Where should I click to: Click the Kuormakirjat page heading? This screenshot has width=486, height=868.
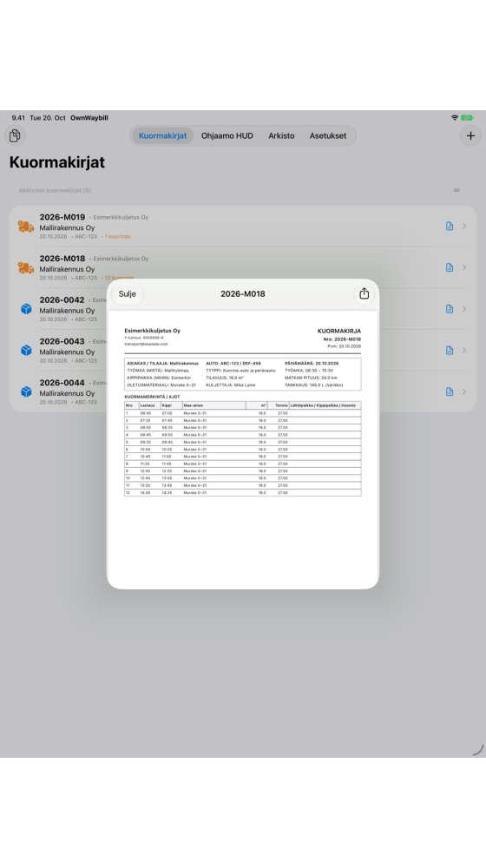pos(57,163)
